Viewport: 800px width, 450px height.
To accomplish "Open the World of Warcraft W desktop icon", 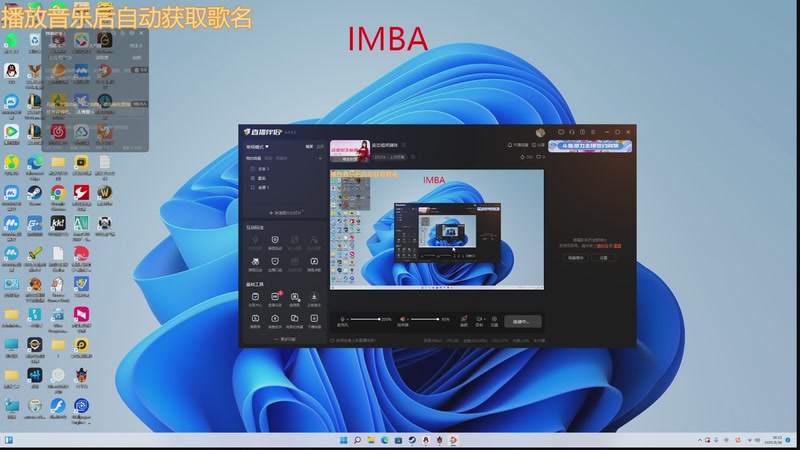I will coord(105,194).
